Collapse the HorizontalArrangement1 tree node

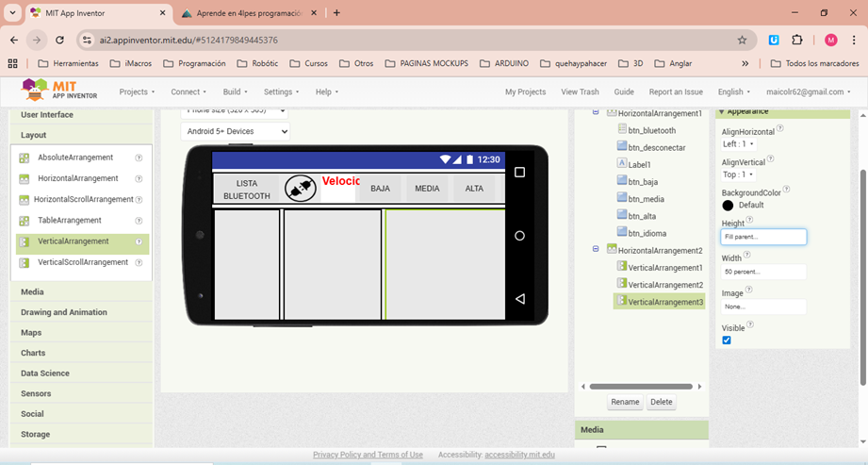coord(597,113)
